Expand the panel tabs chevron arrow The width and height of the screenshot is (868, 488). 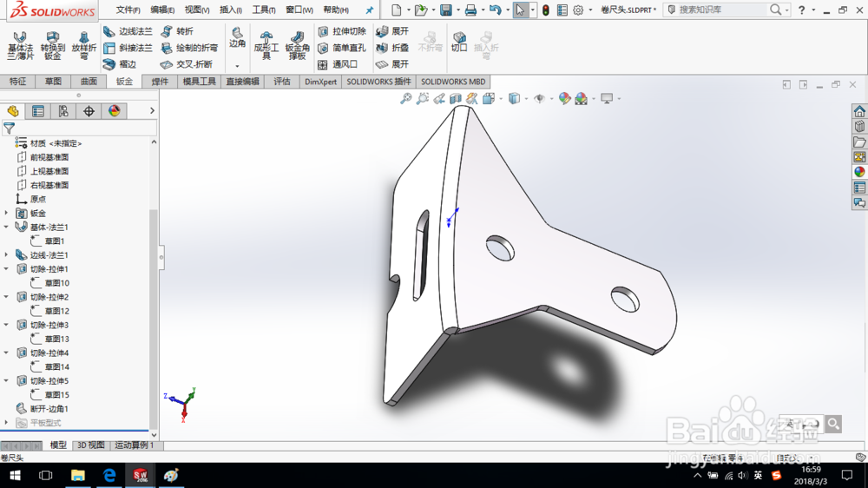152,111
